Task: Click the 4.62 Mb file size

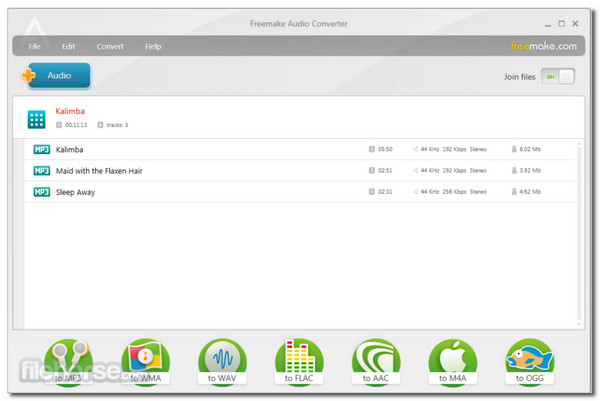Action: 530,192
